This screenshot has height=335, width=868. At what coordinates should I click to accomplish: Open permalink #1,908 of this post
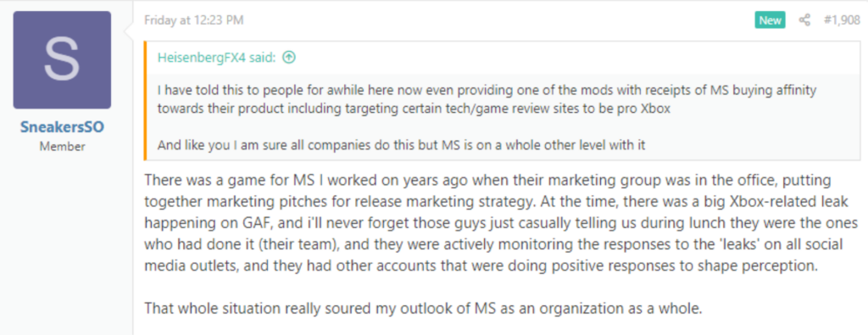tap(842, 20)
